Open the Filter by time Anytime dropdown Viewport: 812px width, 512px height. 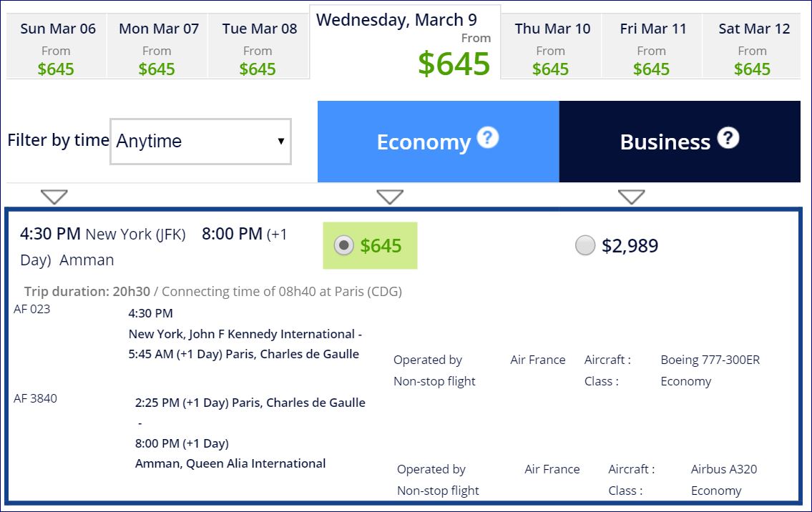[x=200, y=141]
